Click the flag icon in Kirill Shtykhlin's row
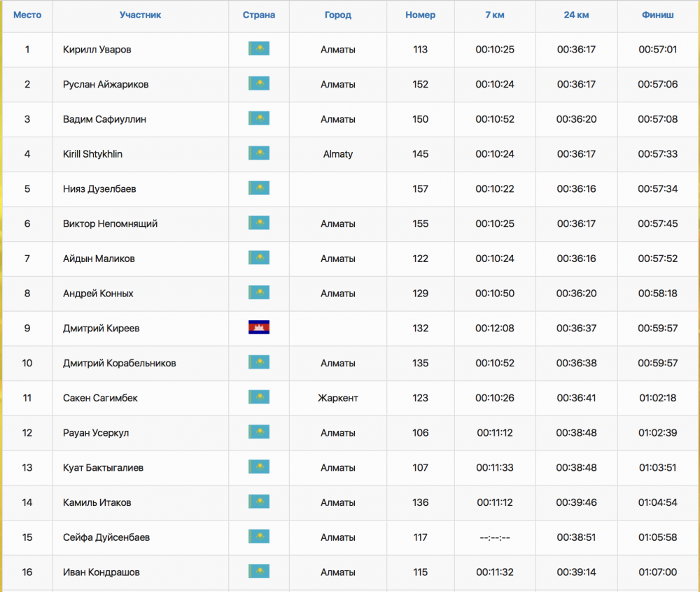 (x=259, y=153)
